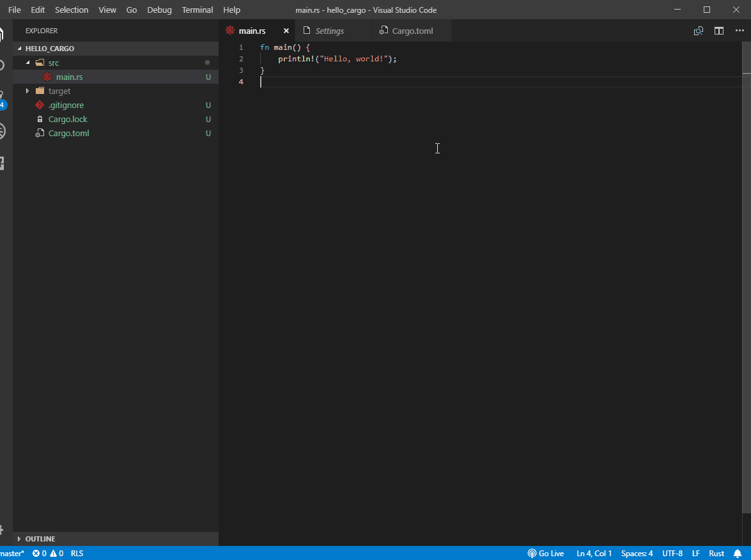Open Cargo.toml from the Explorer tree
This screenshot has height=560, width=751.
[x=116, y=133]
